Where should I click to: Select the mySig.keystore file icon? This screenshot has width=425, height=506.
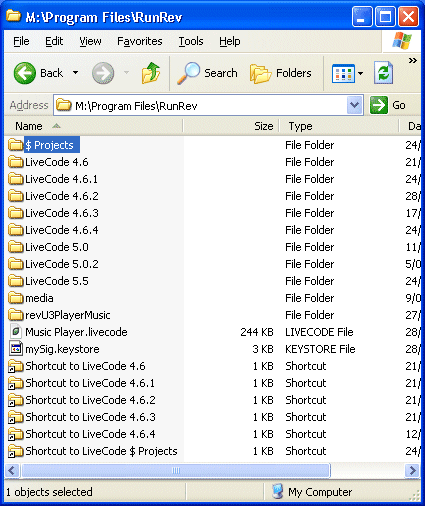point(15,349)
